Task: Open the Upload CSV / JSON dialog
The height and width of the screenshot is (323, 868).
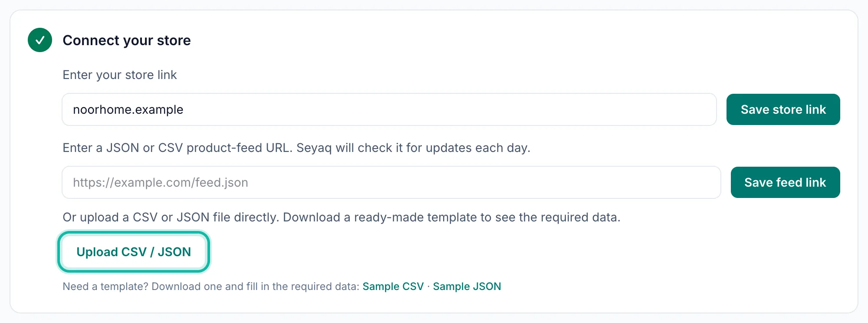Action: point(134,252)
